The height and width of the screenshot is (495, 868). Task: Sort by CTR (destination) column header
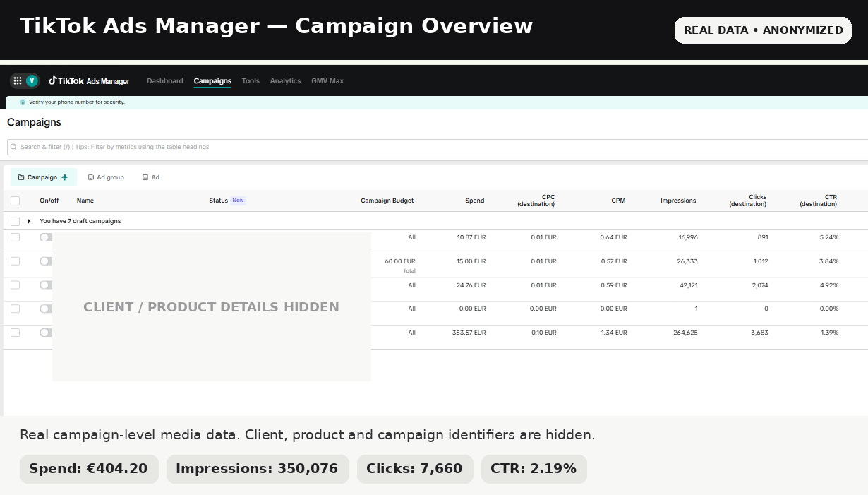pyautogui.click(x=819, y=201)
